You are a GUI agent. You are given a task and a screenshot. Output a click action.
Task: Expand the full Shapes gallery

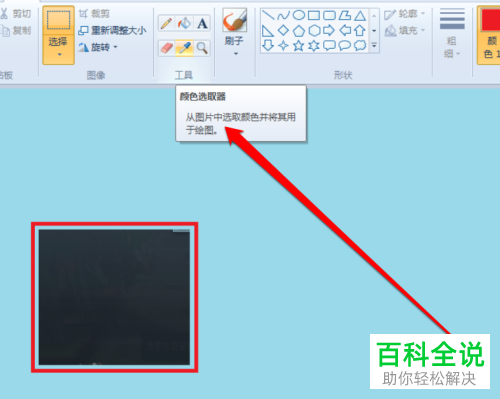pos(374,45)
